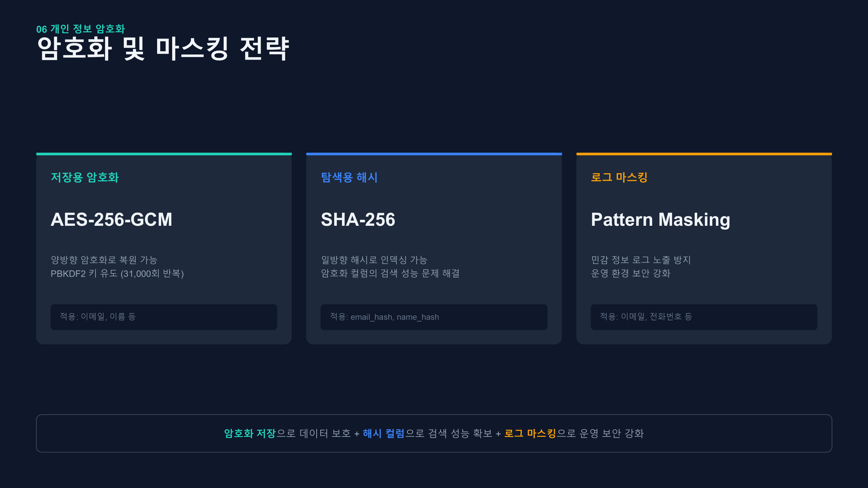Click blue "해시 컬럼" in the bottom summary
Screen dimensions: 868x488
383,433
